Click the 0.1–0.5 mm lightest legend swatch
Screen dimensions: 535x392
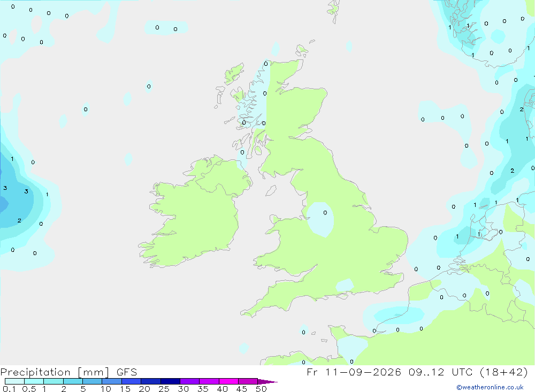(14, 381)
